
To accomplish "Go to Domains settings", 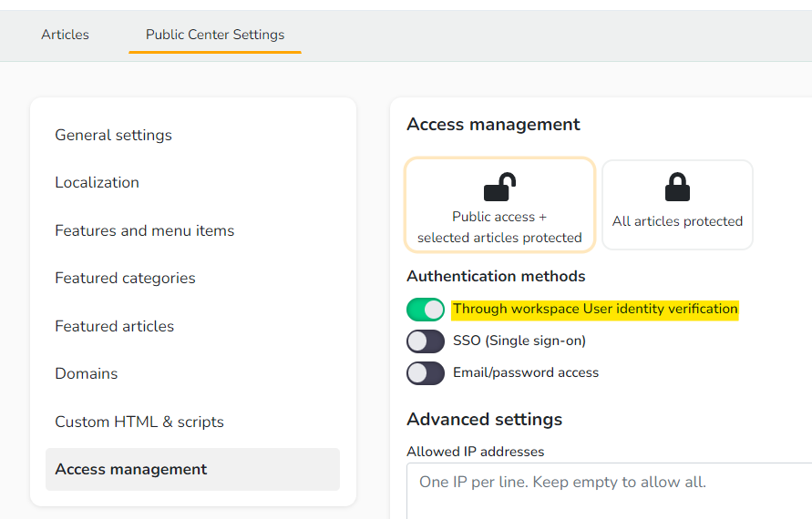I will 86,373.
